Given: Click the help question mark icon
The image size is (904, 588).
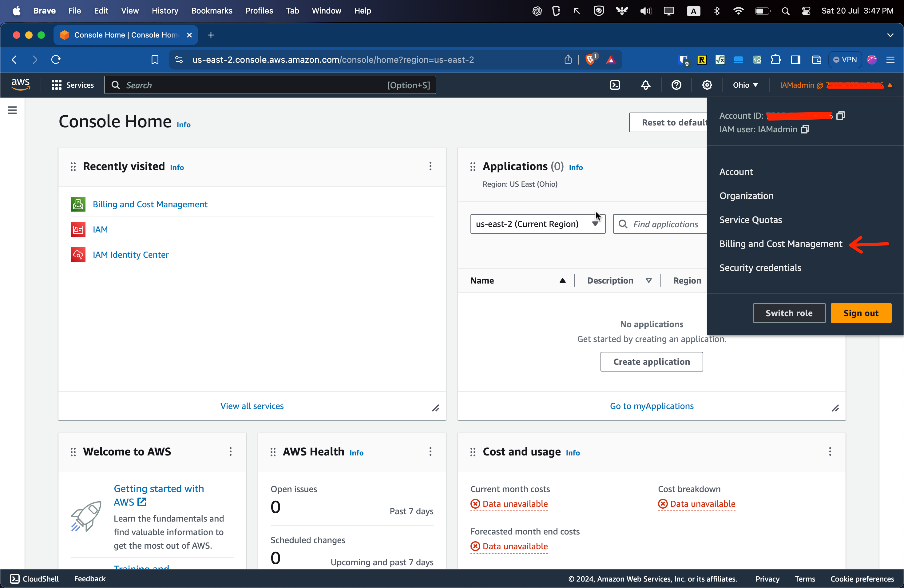Looking at the screenshot, I should coord(676,85).
